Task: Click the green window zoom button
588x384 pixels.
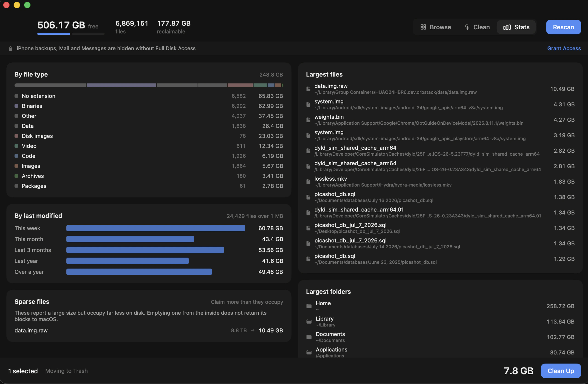Action: [x=27, y=5]
